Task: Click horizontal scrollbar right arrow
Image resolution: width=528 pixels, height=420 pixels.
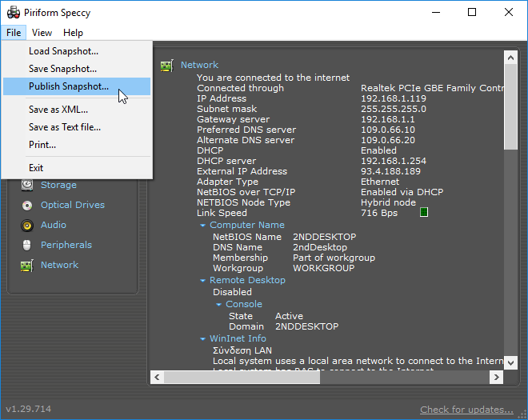Action: coord(496,377)
